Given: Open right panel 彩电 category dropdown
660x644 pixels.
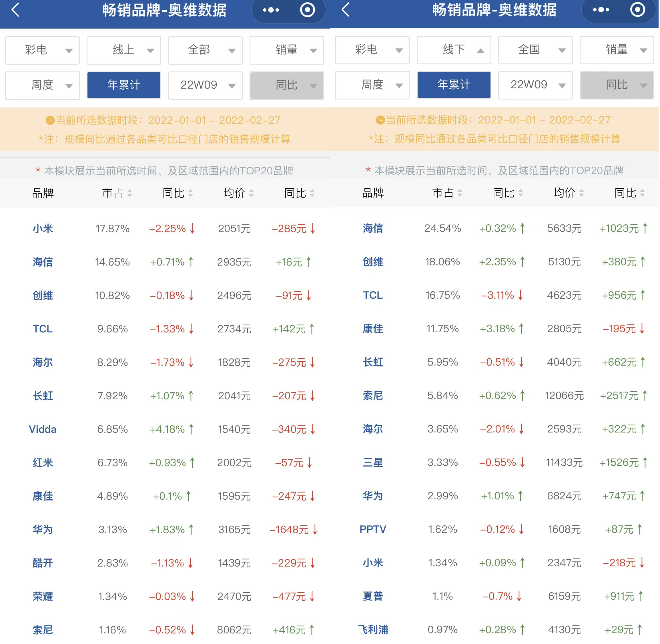Looking at the screenshot, I should tap(373, 50).
